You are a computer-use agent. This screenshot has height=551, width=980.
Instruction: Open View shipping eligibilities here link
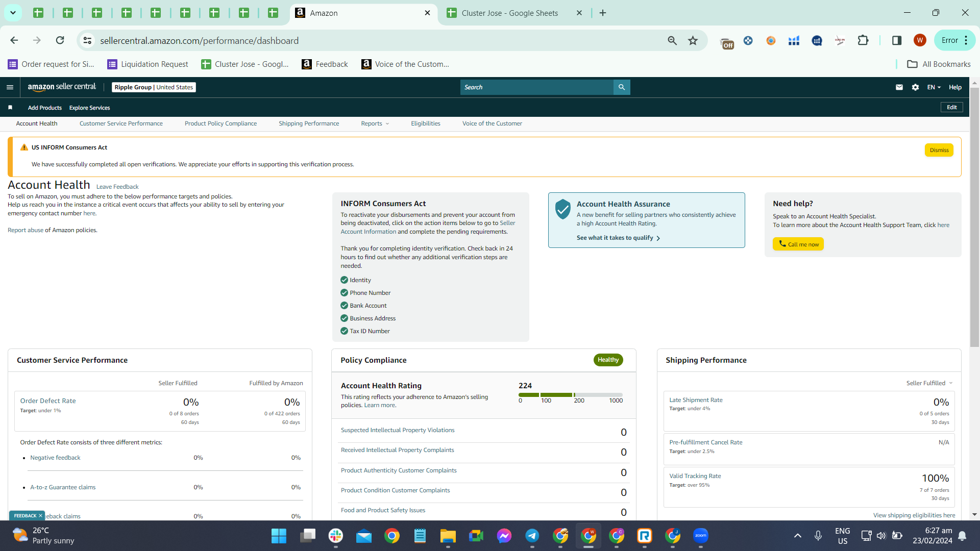tap(914, 515)
